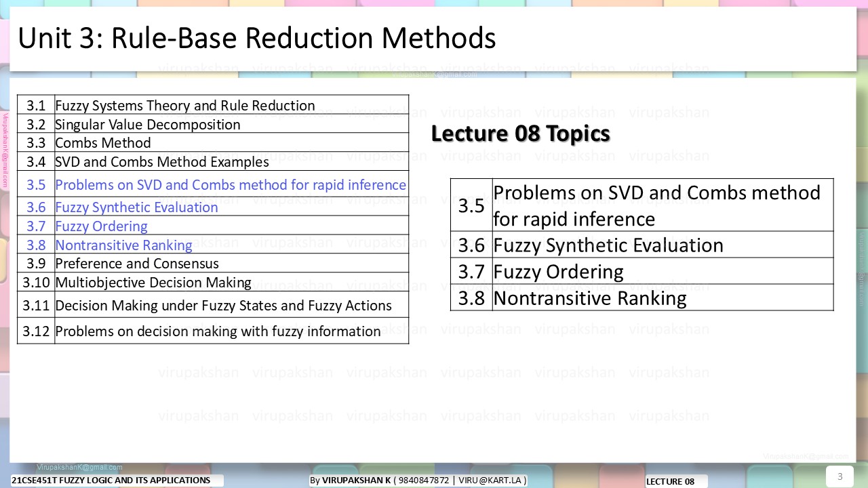Image resolution: width=868 pixels, height=488 pixels.
Task: Click the slide title 'Unit 3: Rule-Base Reduction Methods'
Action: pyautogui.click(x=256, y=39)
